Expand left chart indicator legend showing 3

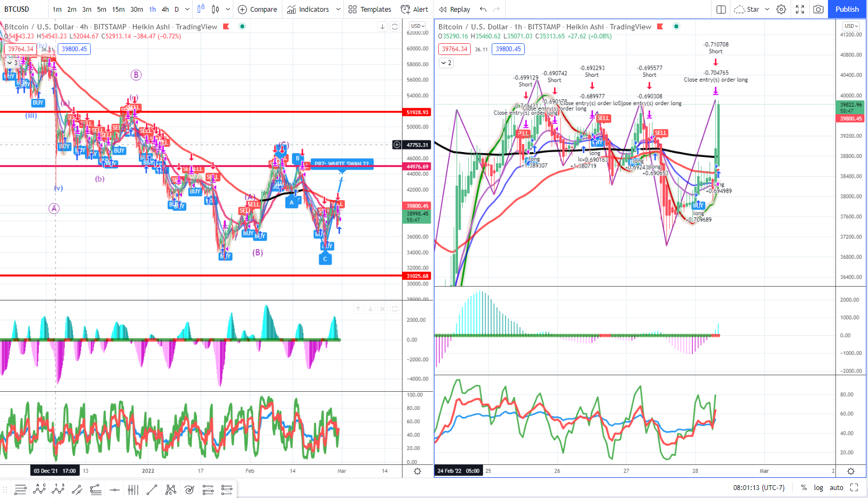12,63
